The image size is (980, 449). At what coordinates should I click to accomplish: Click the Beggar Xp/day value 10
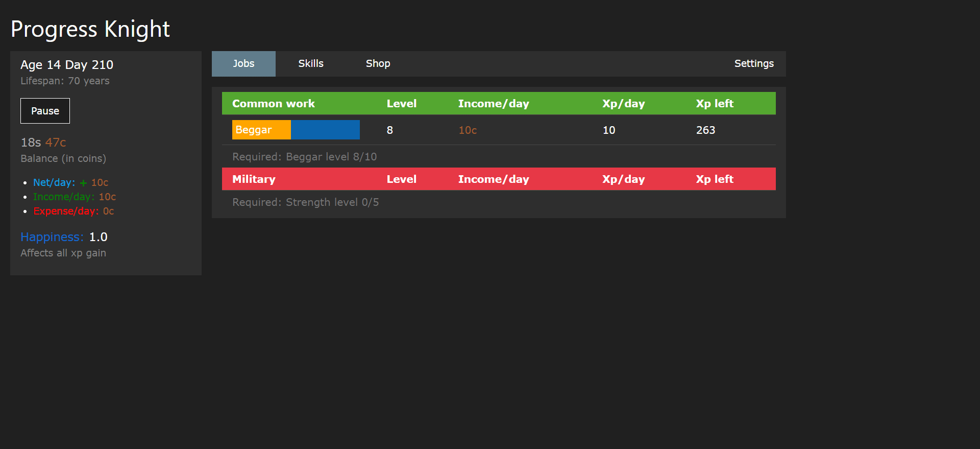[609, 130]
